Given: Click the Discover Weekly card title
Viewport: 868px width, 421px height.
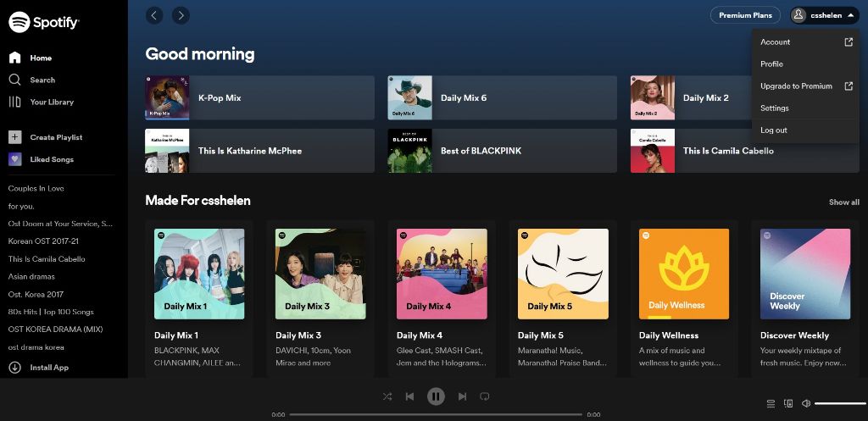Looking at the screenshot, I should pyautogui.click(x=794, y=335).
